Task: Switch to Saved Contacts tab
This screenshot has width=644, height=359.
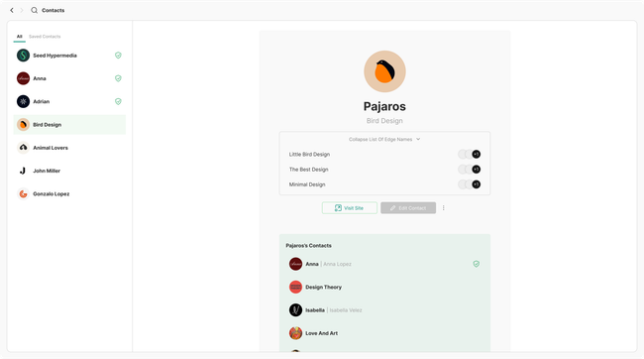Action: coord(45,37)
